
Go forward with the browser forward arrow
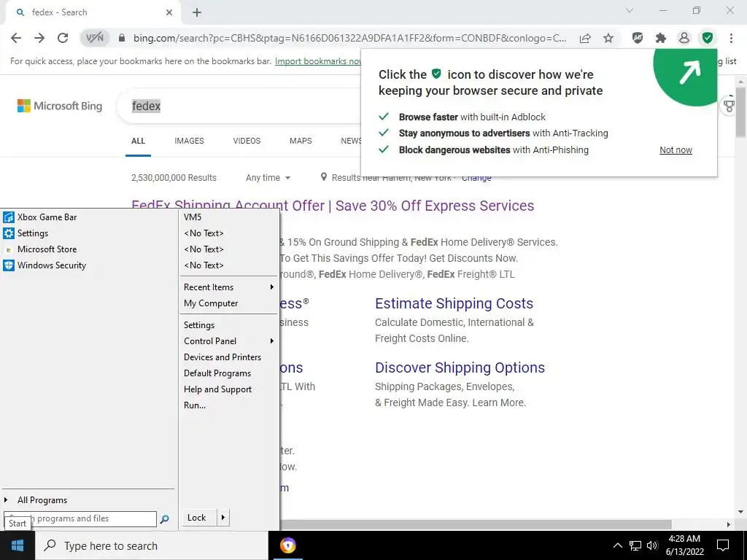pyautogui.click(x=39, y=38)
